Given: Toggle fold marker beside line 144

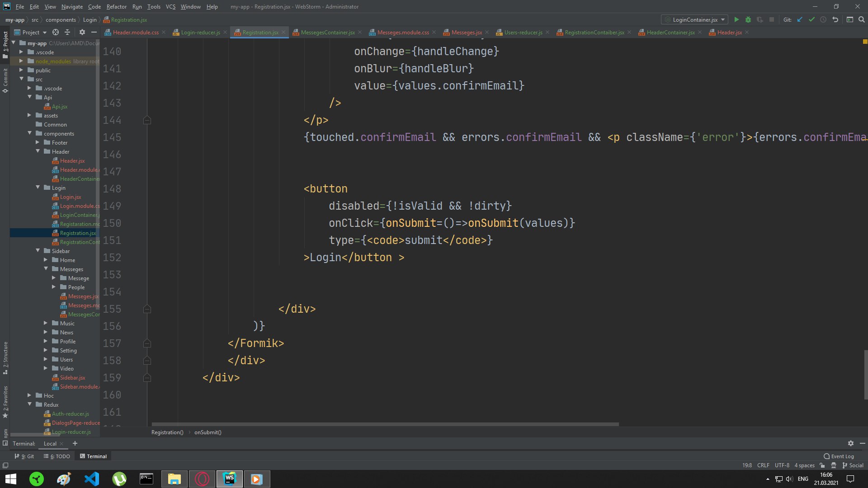Looking at the screenshot, I should 147,120.
